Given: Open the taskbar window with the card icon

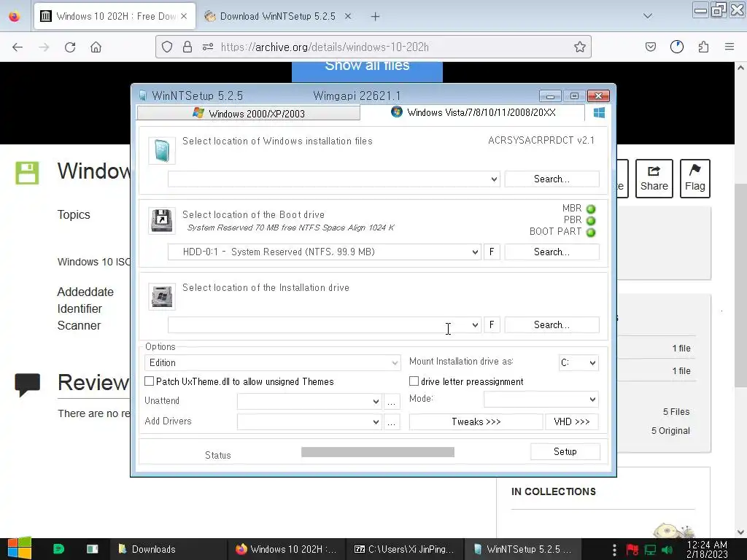Looking at the screenshot, I should 93,549.
